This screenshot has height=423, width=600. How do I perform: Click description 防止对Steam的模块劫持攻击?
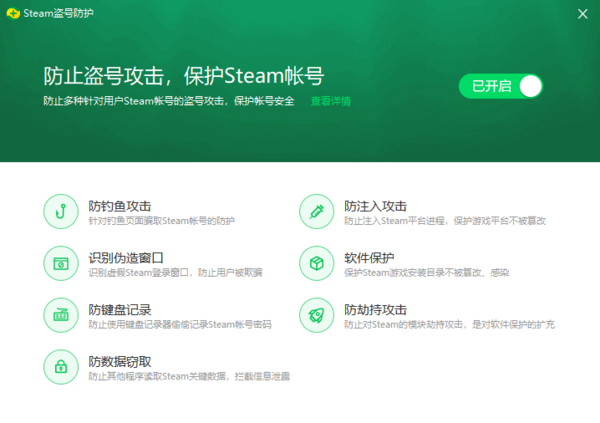point(403,325)
